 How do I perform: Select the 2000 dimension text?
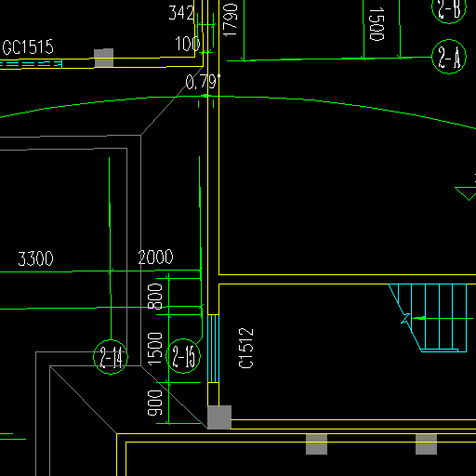coord(155,258)
